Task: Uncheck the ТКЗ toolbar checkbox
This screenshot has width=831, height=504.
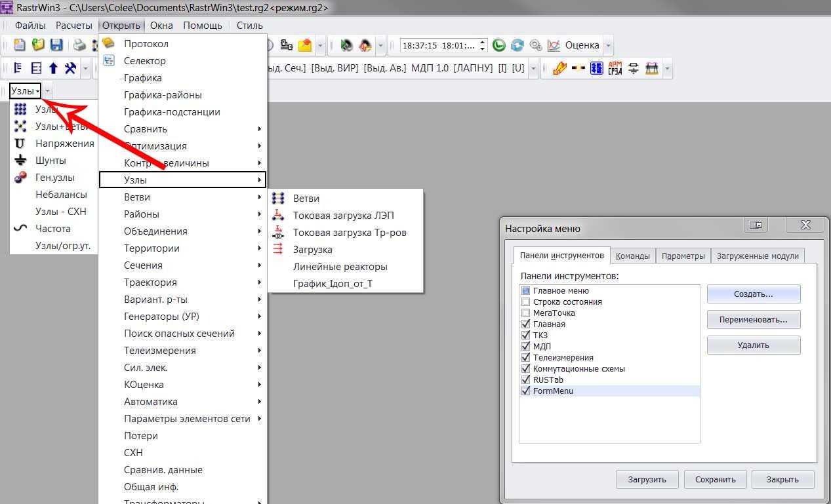Action: click(525, 336)
